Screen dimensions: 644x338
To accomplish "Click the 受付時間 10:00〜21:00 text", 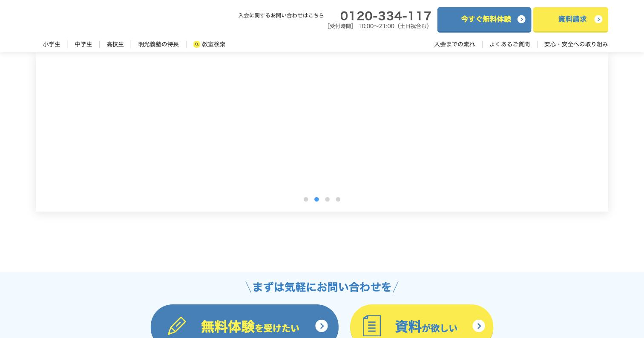I will (379, 26).
